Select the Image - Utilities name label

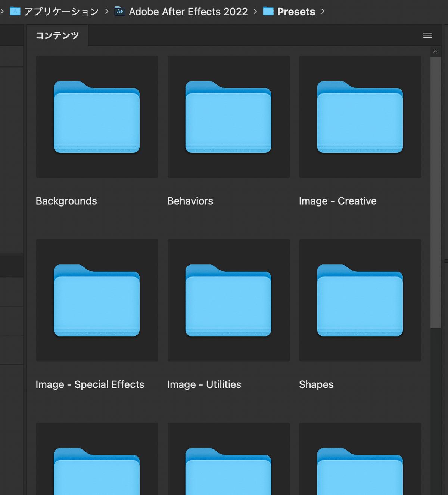(204, 384)
